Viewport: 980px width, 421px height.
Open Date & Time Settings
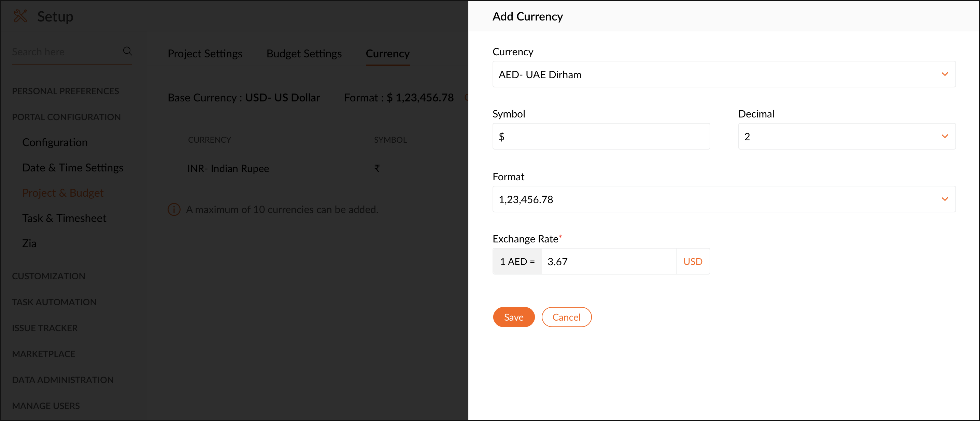(x=73, y=168)
